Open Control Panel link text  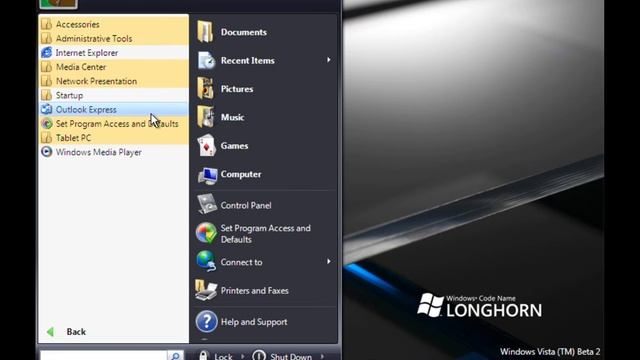[246, 205]
